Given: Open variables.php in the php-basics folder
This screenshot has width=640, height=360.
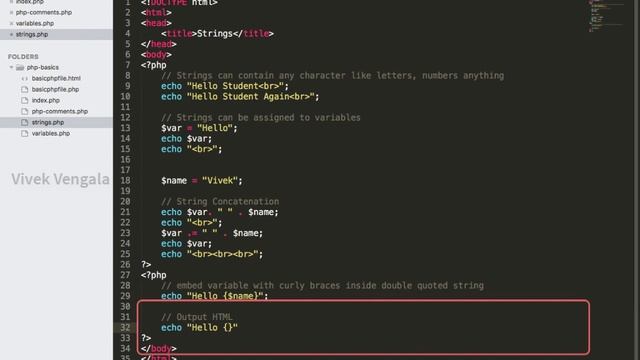Looking at the screenshot, I should point(51,133).
